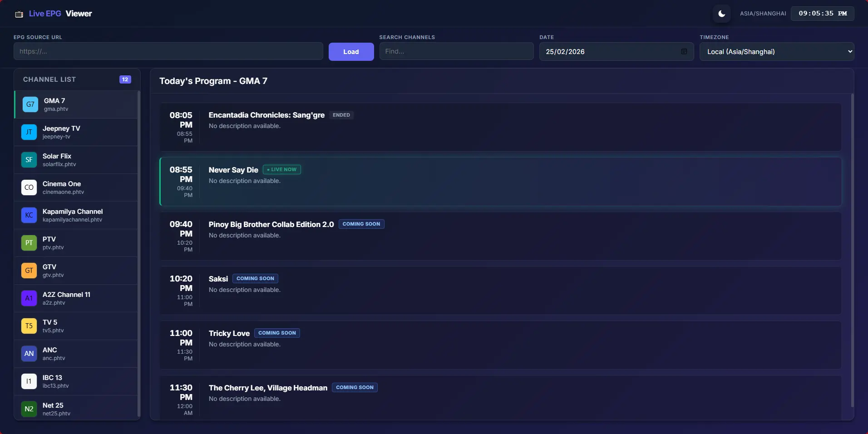Viewport: 868px width, 434px height.
Task: Click the Tricky Love program title
Action: point(229,333)
